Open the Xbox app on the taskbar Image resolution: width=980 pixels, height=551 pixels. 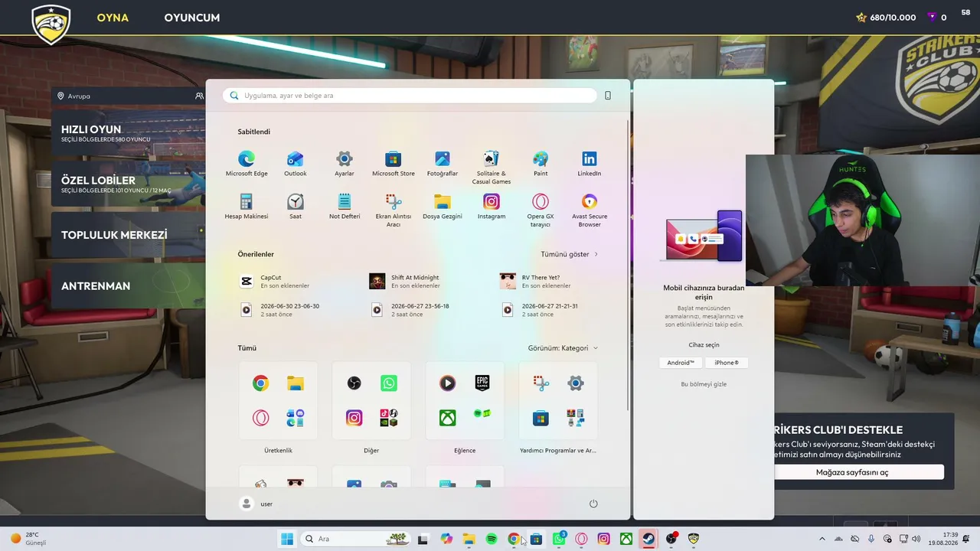pyautogui.click(x=626, y=539)
